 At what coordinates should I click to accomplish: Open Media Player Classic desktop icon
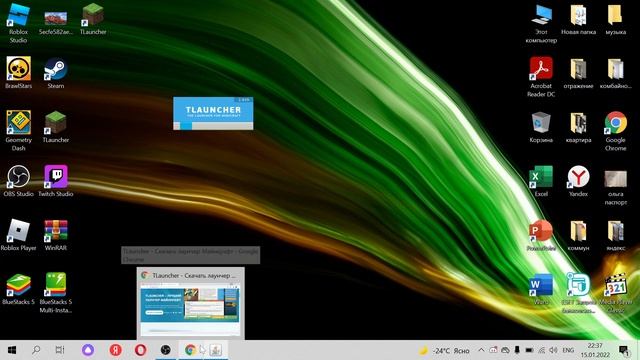coord(616,293)
